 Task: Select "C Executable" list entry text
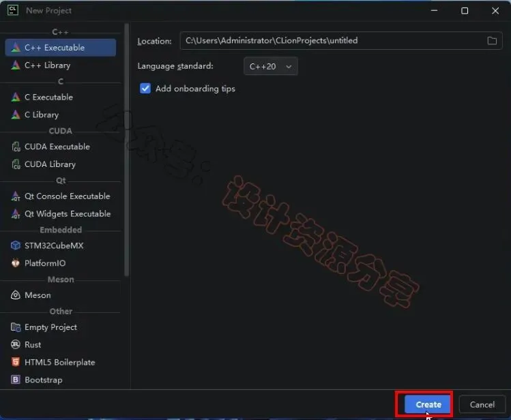(49, 97)
